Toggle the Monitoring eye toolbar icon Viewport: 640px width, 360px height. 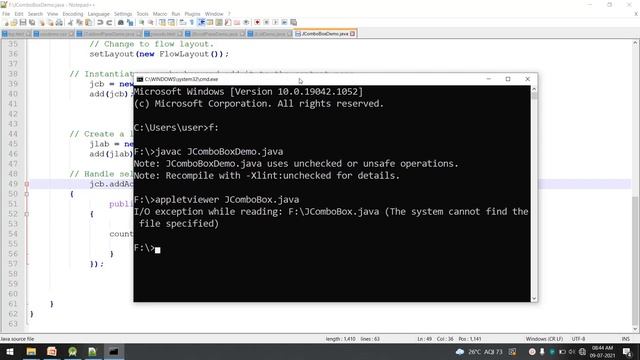246,22
